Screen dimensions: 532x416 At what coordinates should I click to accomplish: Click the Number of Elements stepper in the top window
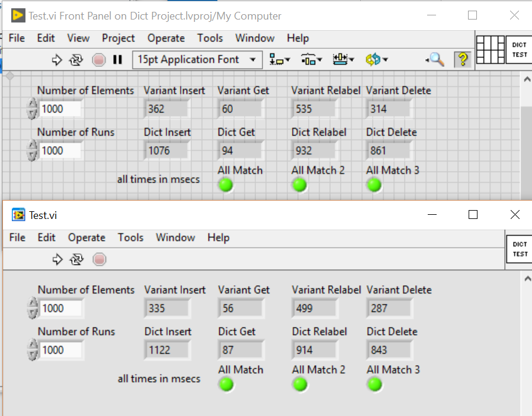pyautogui.click(x=32, y=109)
